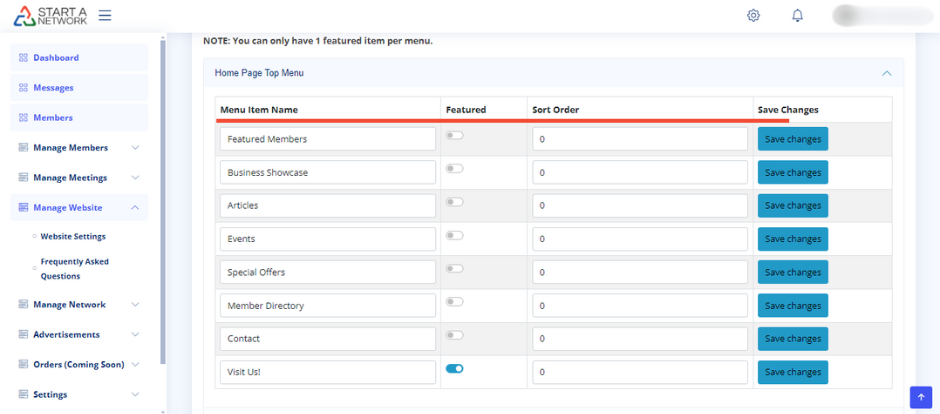The image size is (940, 414).
Task: Enable Featured toggle for Featured Members
Action: (455, 135)
